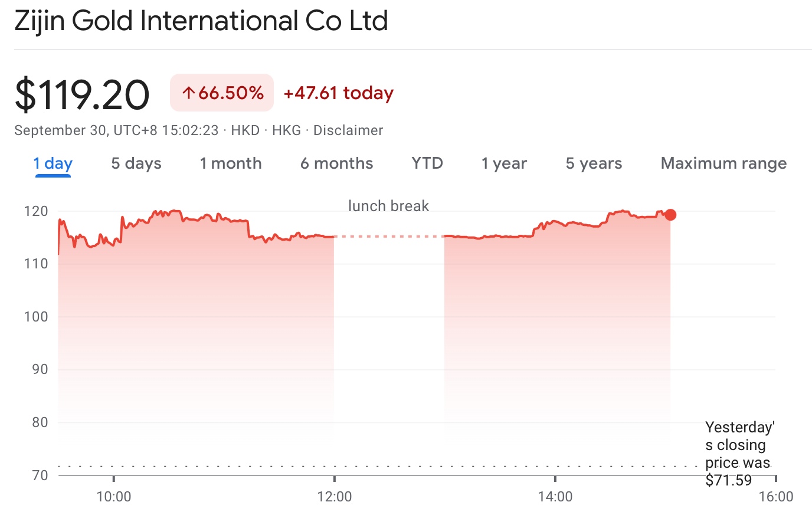
Task: Select the YTD time range
Action: click(427, 163)
